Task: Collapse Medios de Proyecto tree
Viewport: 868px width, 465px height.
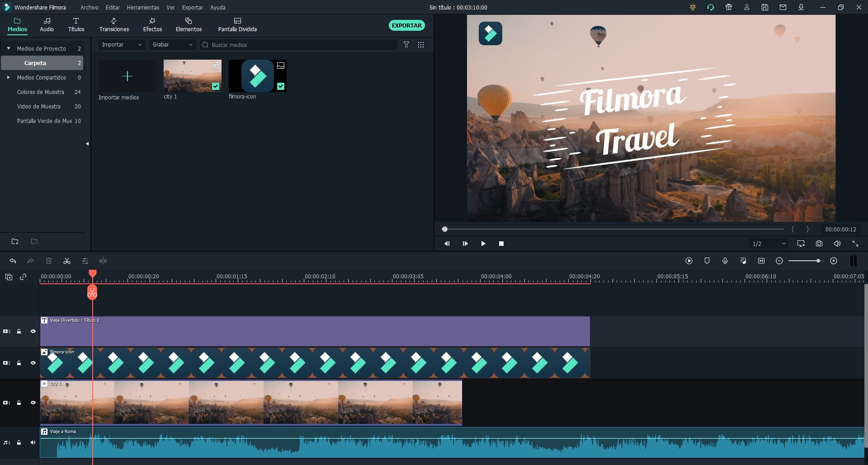Action: click(9, 48)
